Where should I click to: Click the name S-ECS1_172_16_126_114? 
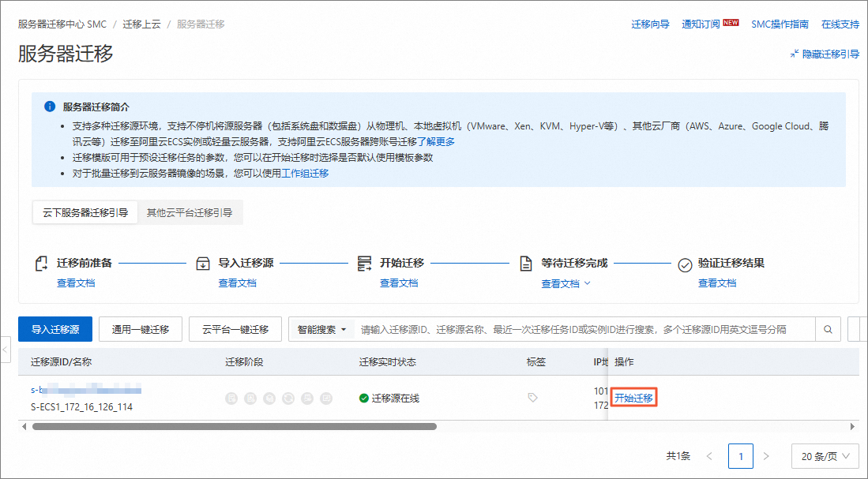coord(82,406)
